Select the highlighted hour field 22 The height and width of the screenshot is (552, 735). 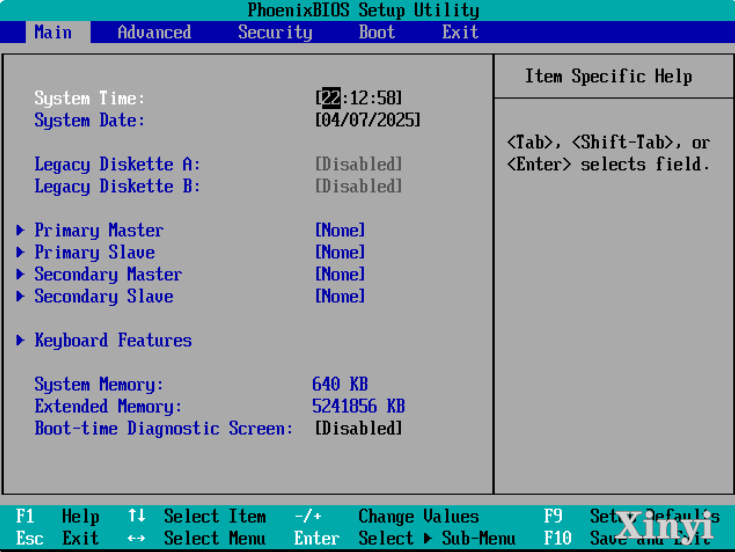click(331, 98)
